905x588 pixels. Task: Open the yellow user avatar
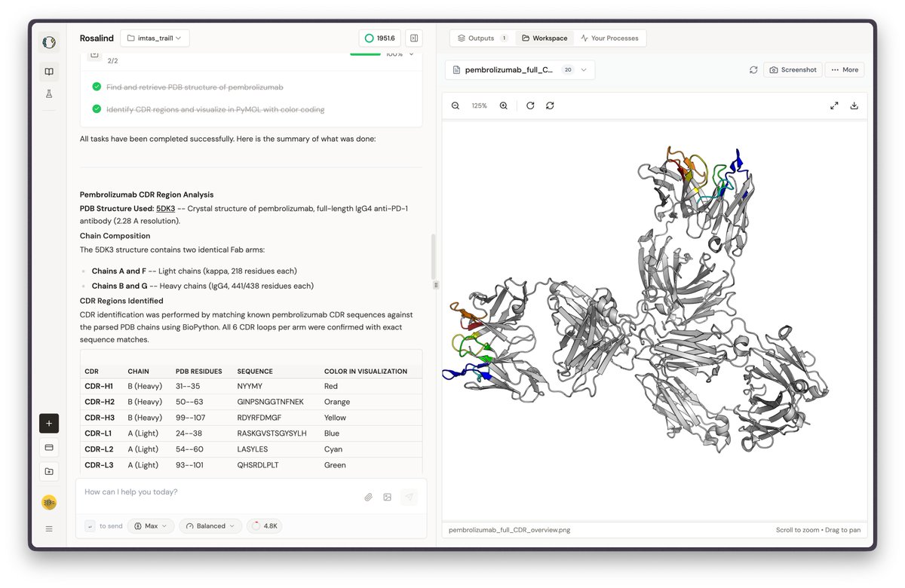[x=49, y=502]
